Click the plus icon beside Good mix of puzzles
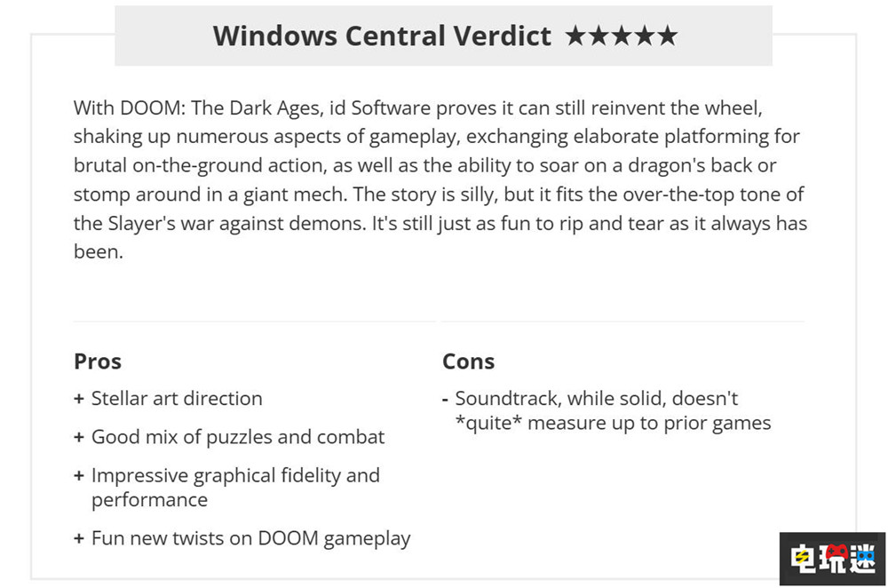Screen dimensions: 888x588 click(x=79, y=437)
